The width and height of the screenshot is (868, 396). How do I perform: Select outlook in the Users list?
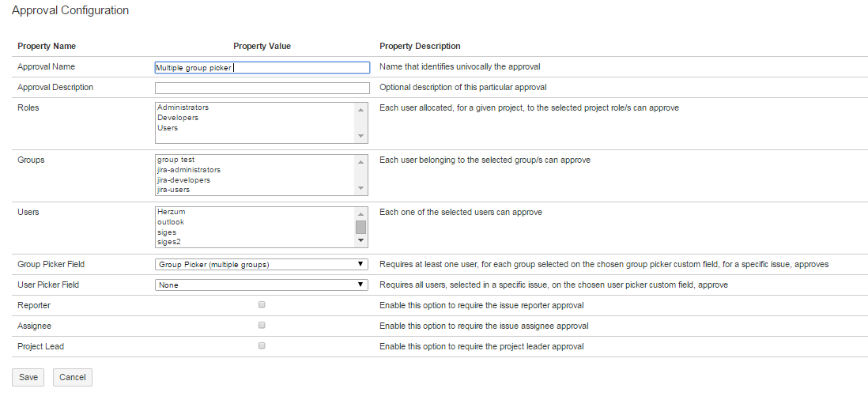pos(170,222)
